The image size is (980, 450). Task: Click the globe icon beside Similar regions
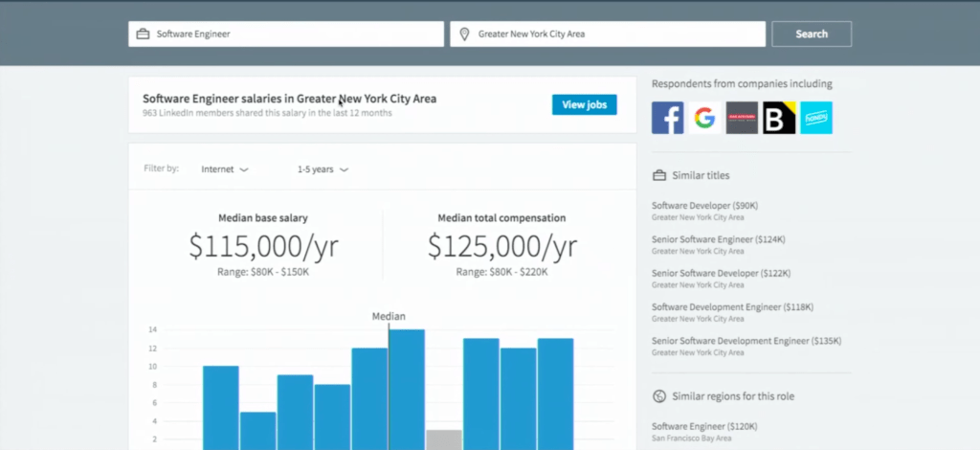(658, 396)
